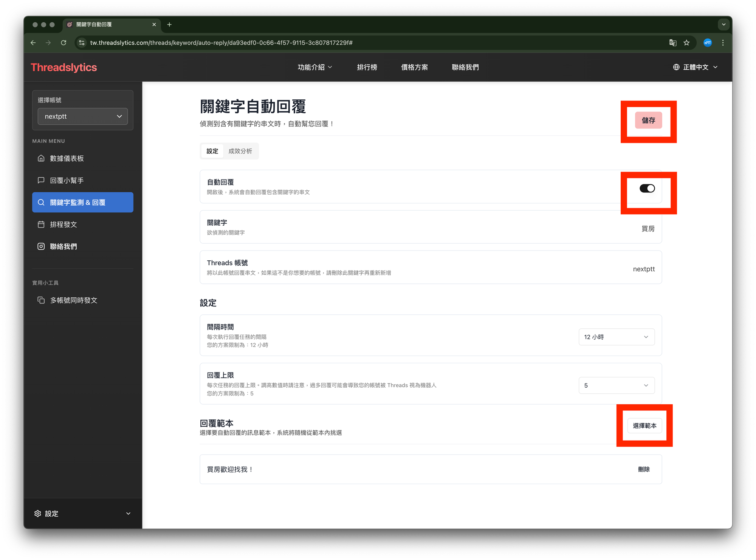
Task: Click the browser back arrow
Action: click(33, 43)
